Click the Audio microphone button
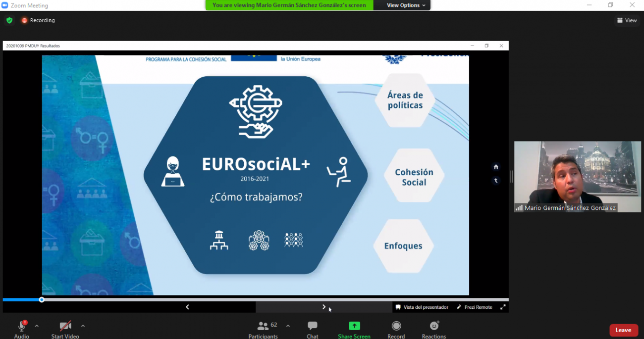 [x=22, y=329]
